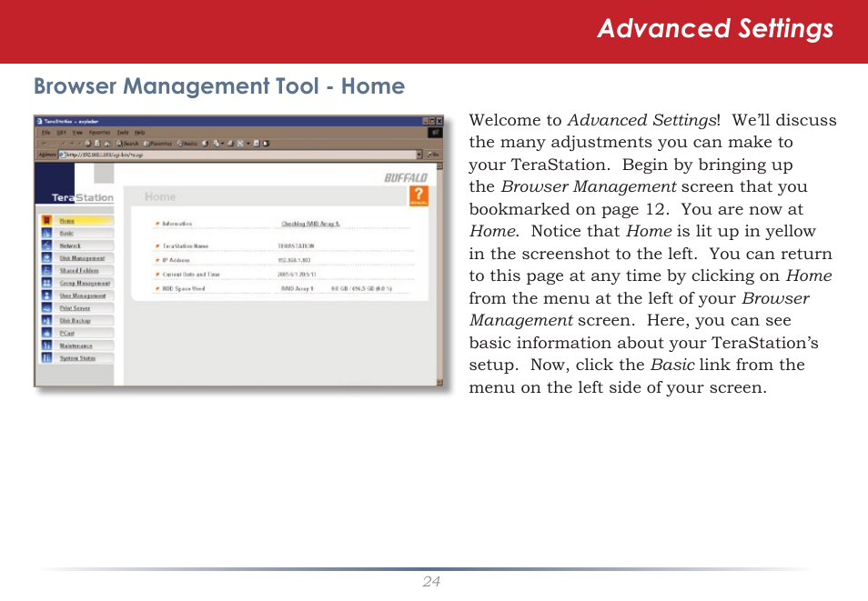Viewport: 868px width, 601px height.
Task: Click the icon next to Basic
Action: [47, 233]
